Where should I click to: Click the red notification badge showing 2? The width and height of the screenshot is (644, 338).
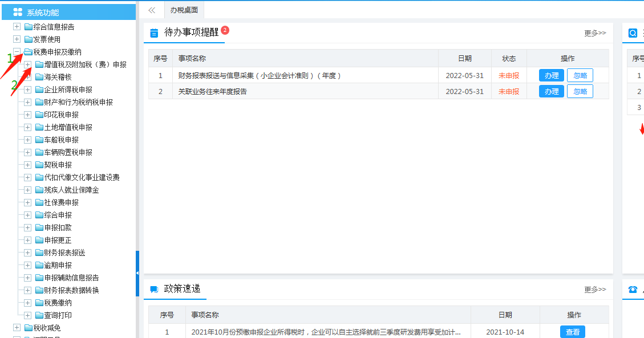coord(225,30)
